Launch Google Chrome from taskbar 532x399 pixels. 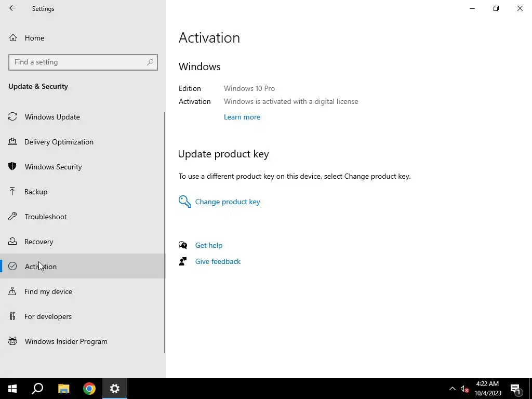pos(89,389)
